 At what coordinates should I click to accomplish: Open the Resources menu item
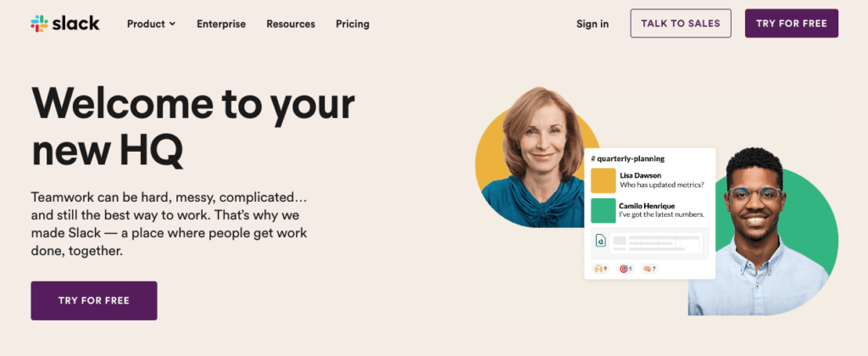pyautogui.click(x=291, y=24)
